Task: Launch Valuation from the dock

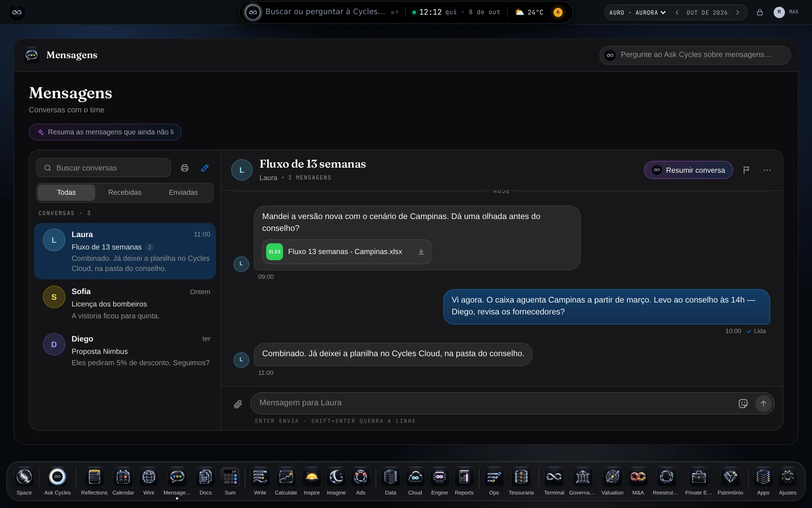Action: pyautogui.click(x=612, y=482)
